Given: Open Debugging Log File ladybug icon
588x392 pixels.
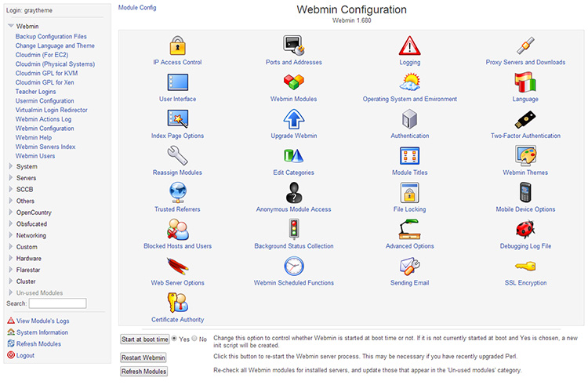Looking at the screenshot, I should click(525, 229).
